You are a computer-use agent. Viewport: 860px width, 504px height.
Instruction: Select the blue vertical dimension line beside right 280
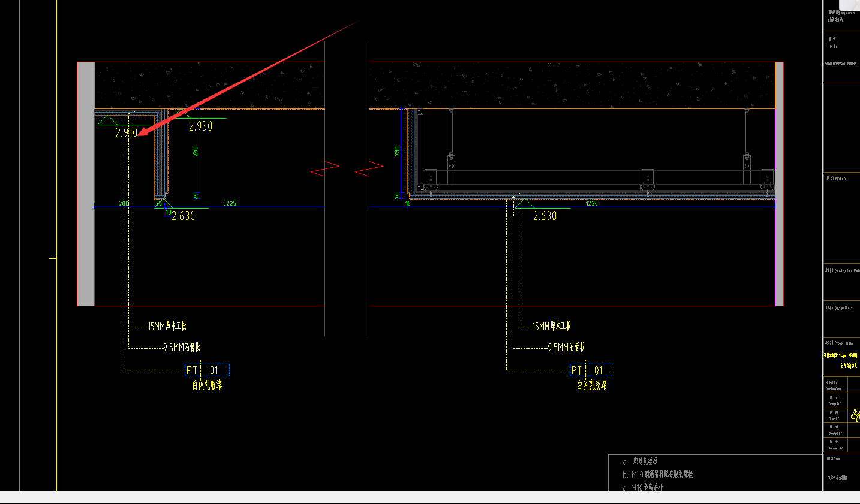coord(401,153)
